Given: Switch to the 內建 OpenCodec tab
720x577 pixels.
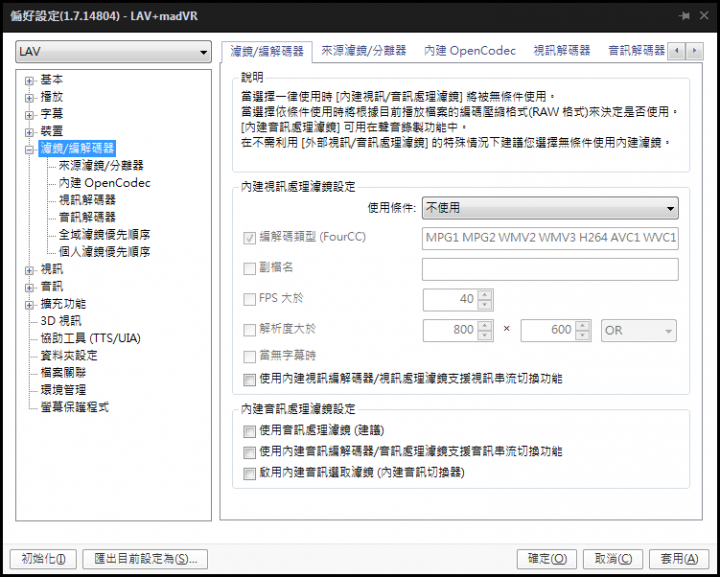Looking at the screenshot, I should coord(470,50).
